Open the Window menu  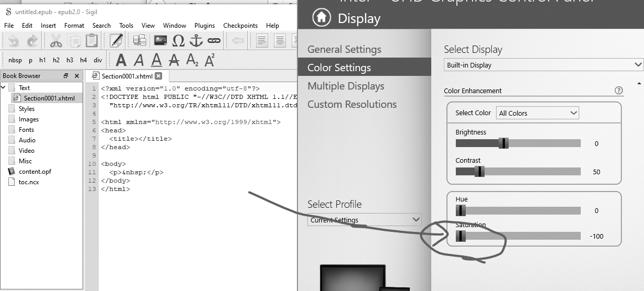coord(175,25)
